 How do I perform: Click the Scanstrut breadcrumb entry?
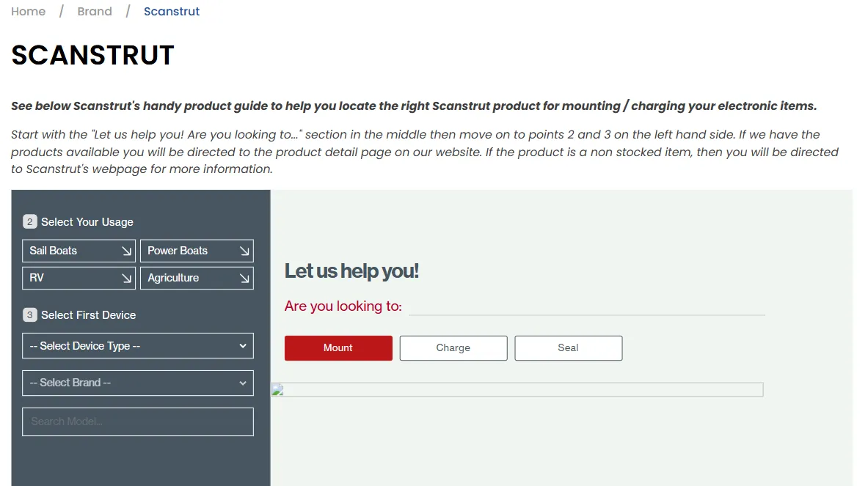click(x=171, y=11)
